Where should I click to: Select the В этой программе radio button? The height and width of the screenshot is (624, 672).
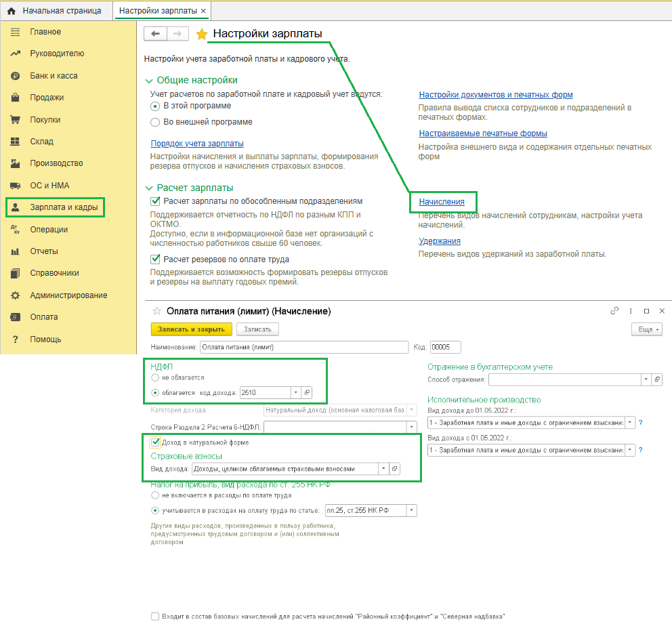click(x=155, y=106)
